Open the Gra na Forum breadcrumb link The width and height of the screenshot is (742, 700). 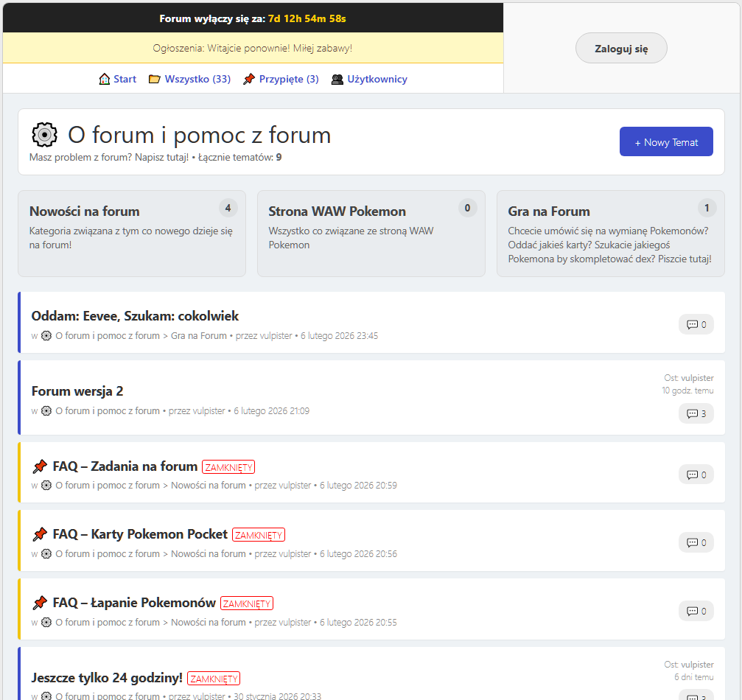pos(199,335)
